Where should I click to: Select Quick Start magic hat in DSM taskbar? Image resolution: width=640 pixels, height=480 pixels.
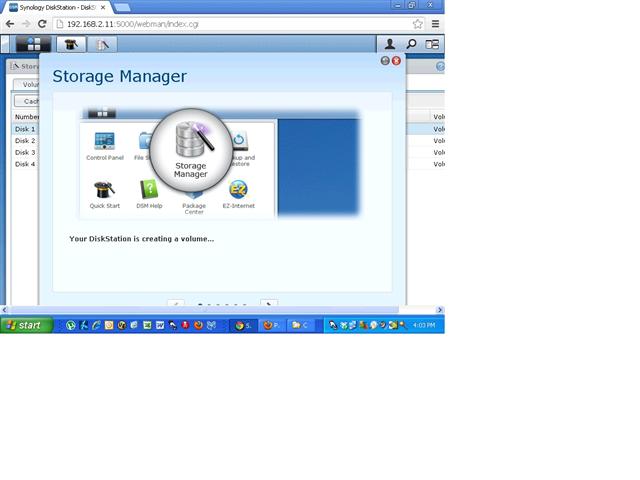point(71,44)
